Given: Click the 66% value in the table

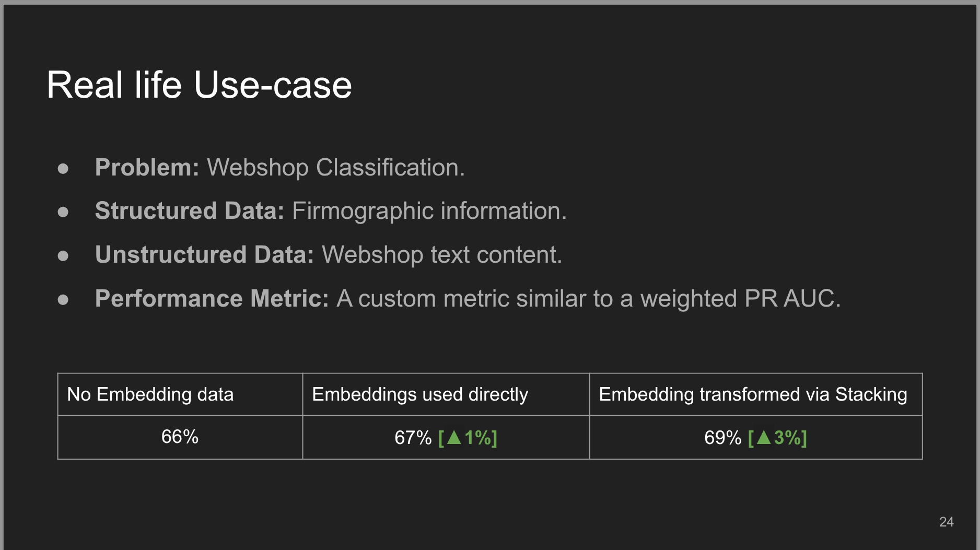Looking at the screenshot, I should [180, 437].
